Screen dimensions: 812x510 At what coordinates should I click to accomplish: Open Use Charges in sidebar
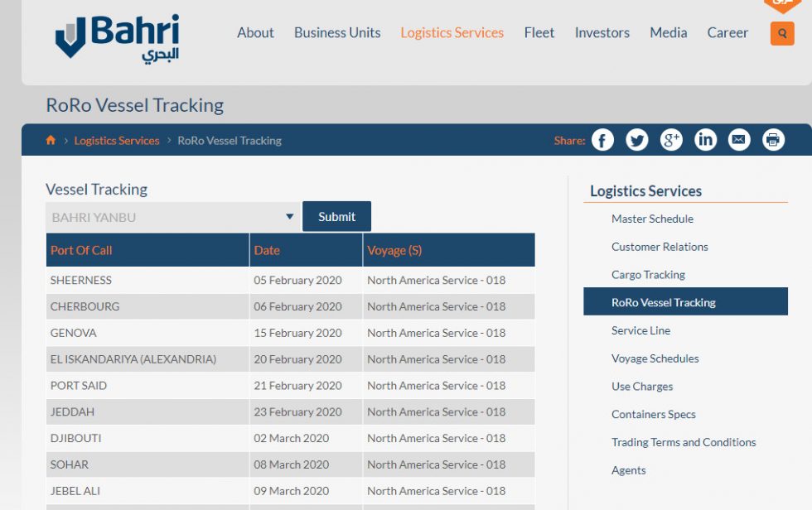point(641,387)
